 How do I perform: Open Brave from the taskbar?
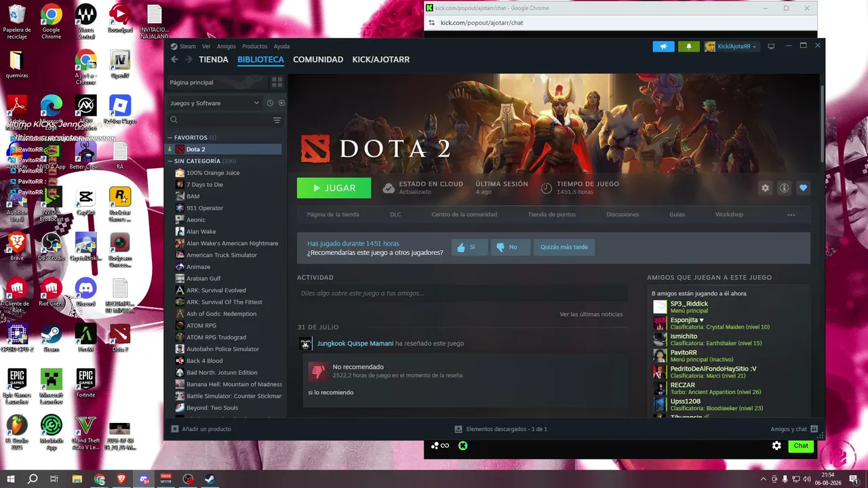click(121, 479)
